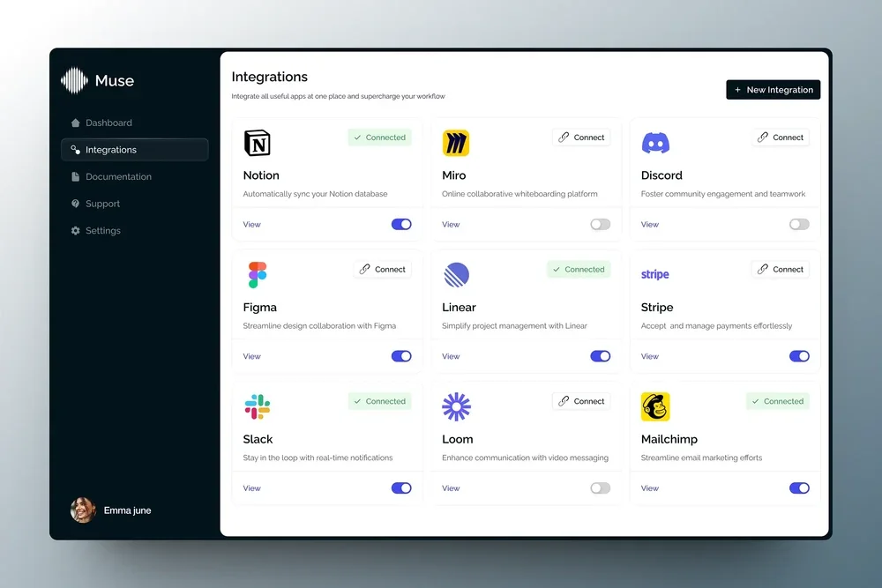Turn off the Mailchimp toggle

click(799, 488)
